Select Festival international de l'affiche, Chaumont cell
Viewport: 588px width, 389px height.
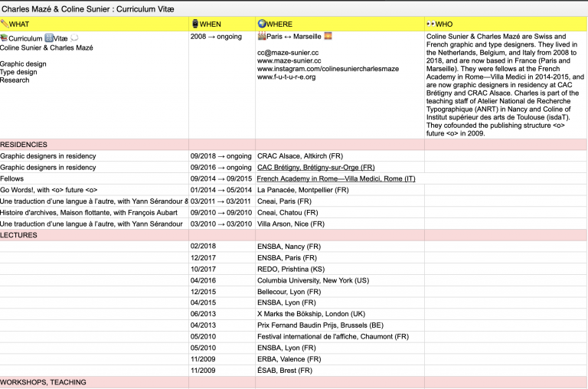[x=340, y=336]
